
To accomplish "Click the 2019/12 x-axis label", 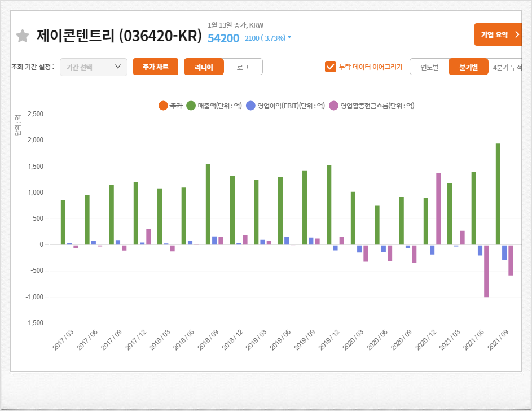I will click(329, 340).
